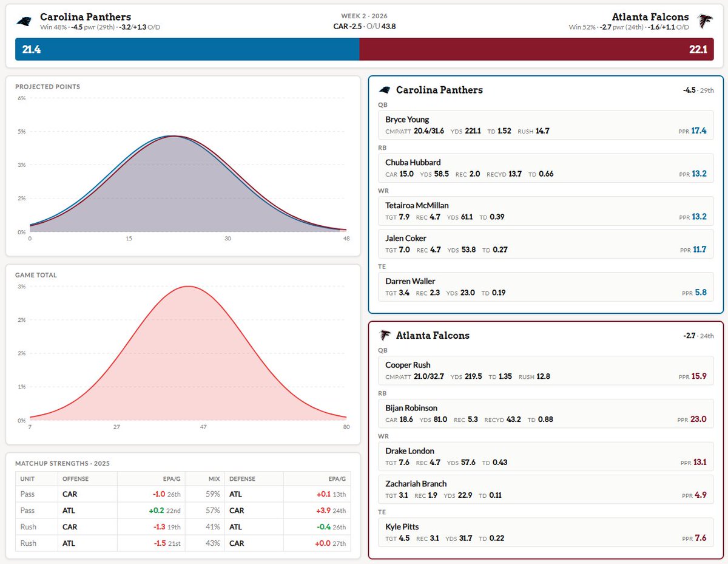The width and height of the screenshot is (728, 564).
Task: Click Darren Waller PPR 5.8 value
Action: (x=694, y=292)
